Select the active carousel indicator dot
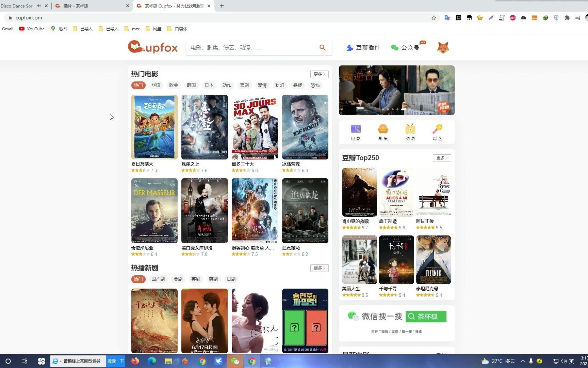 (403, 109)
